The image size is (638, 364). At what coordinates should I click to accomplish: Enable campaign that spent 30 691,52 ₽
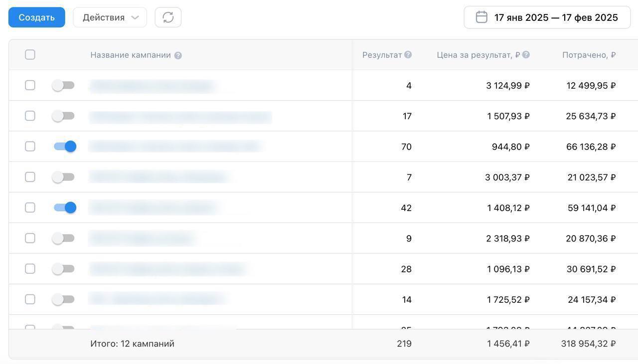pos(63,269)
